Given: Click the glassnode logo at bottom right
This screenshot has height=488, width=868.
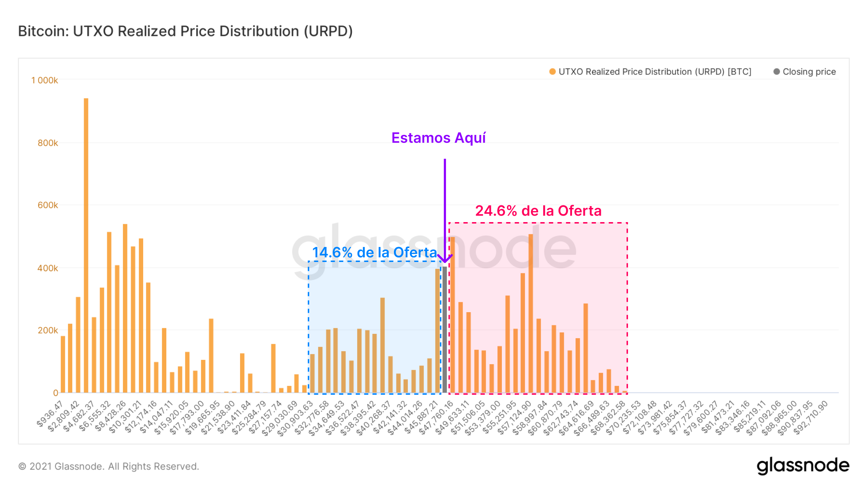Looking at the screenshot, I should pyautogui.click(x=803, y=465).
